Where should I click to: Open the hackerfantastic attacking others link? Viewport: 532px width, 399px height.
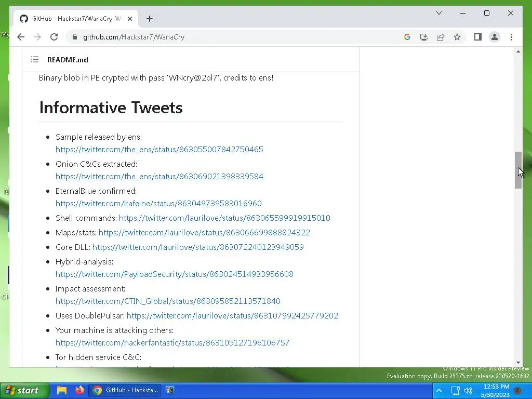[x=172, y=343]
